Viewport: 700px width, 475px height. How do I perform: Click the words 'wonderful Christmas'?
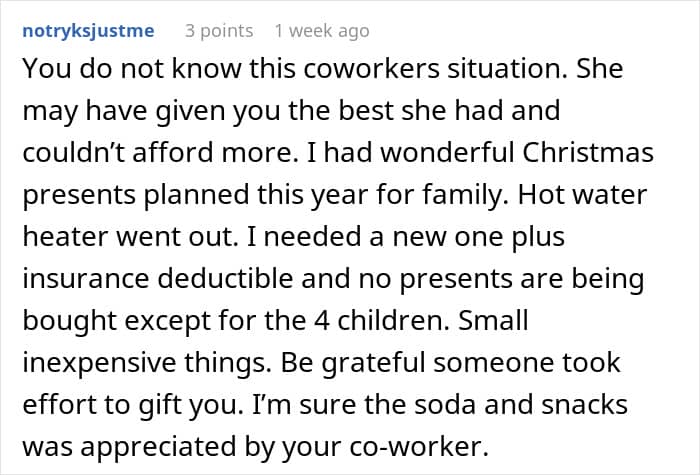point(532,155)
